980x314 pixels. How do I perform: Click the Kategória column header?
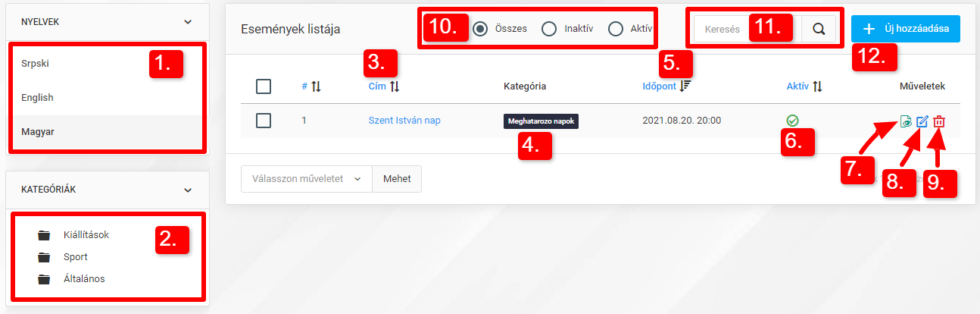pos(525,86)
